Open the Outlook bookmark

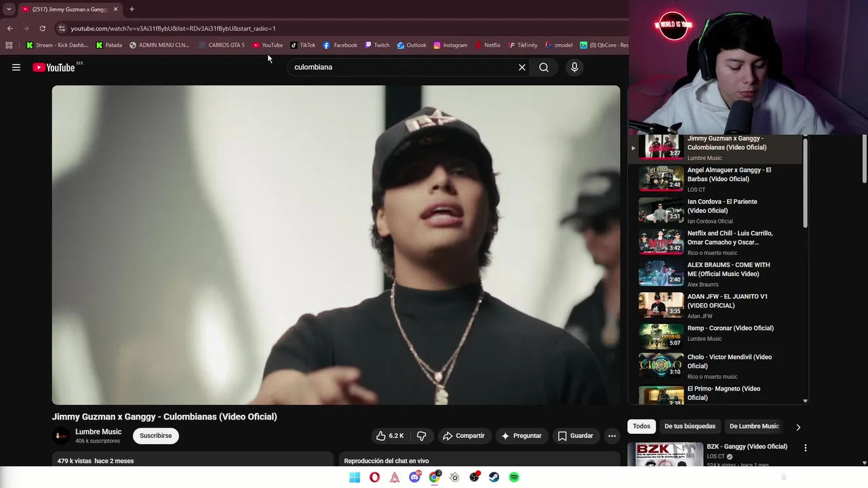click(x=412, y=45)
